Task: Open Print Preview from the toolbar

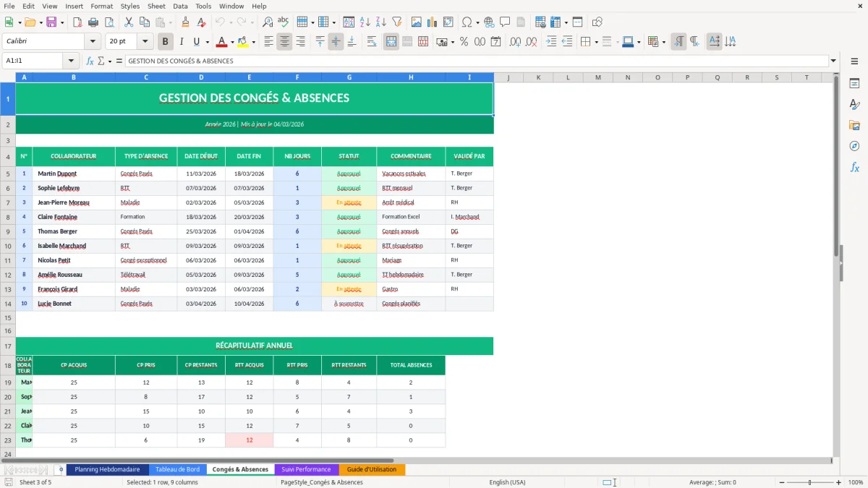Action: pyautogui.click(x=108, y=22)
